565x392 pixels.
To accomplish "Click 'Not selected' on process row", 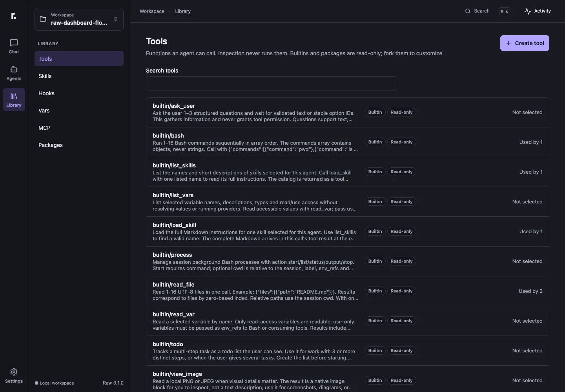I will click(527, 261).
